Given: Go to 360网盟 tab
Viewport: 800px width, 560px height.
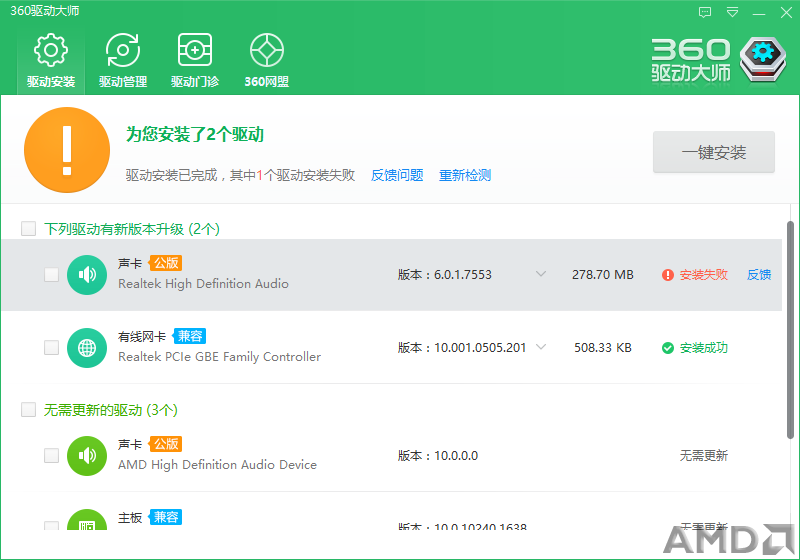Looking at the screenshot, I should click(x=267, y=60).
